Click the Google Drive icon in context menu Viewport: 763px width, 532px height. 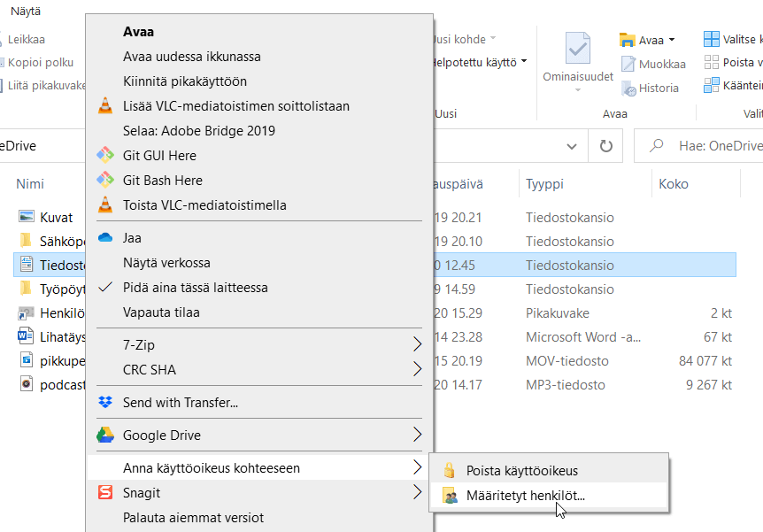(x=105, y=435)
